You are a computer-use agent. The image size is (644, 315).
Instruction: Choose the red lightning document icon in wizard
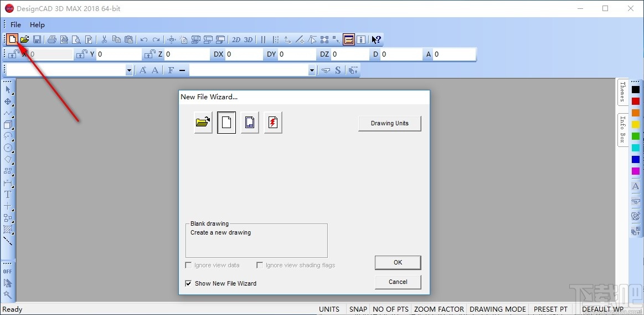[272, 123]
